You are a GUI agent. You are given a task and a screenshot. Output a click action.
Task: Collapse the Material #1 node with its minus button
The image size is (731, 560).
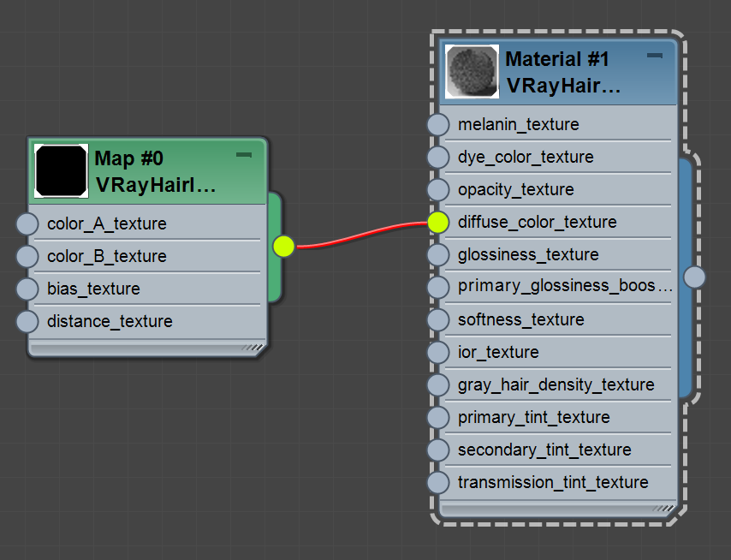[655, 55]
